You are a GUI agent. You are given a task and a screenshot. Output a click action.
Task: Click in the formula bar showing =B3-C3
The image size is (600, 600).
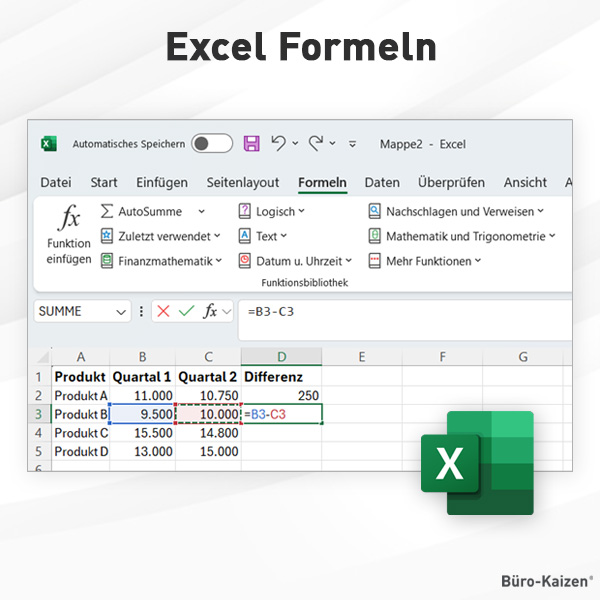pyautogui.click(x=405, y=320)
